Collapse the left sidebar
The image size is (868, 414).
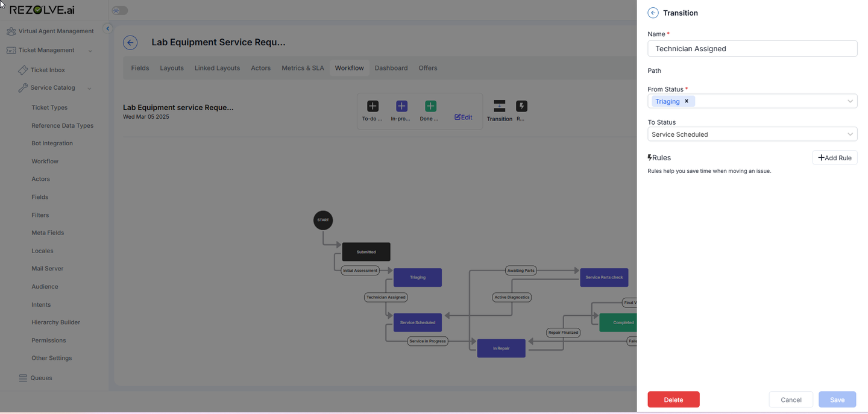(108, 28)
